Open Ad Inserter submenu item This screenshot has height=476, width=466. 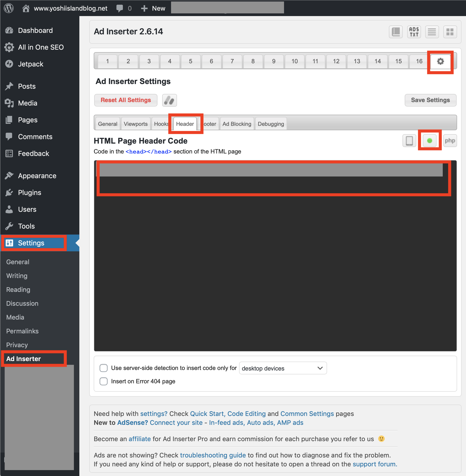tap(23, 359)
